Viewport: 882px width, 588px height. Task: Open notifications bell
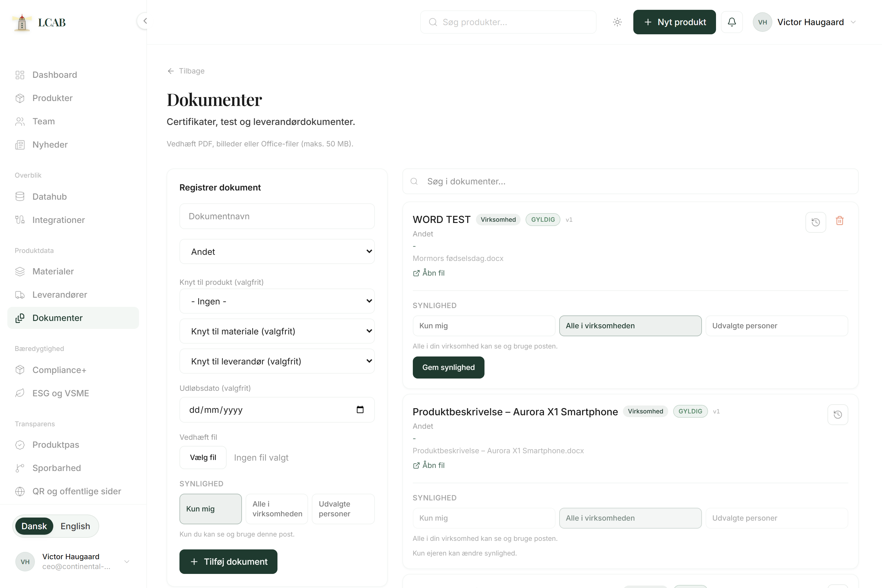coord(732,22)
